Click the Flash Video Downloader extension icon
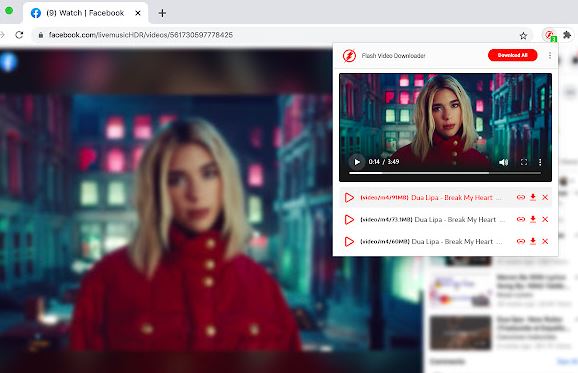Screen dimensions: 578x373 point(550,35)
